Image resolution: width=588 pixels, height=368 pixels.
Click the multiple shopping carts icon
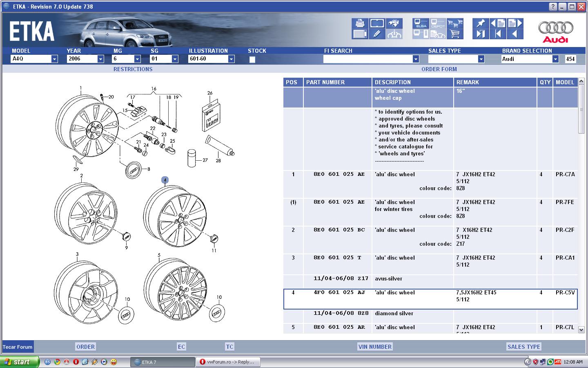click(455, 23)
